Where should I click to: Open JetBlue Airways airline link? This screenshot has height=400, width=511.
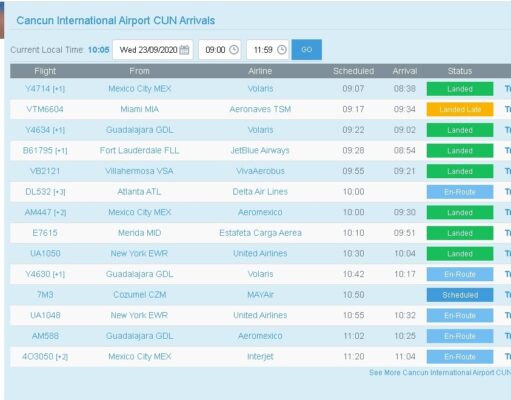(x=260, y=151)
